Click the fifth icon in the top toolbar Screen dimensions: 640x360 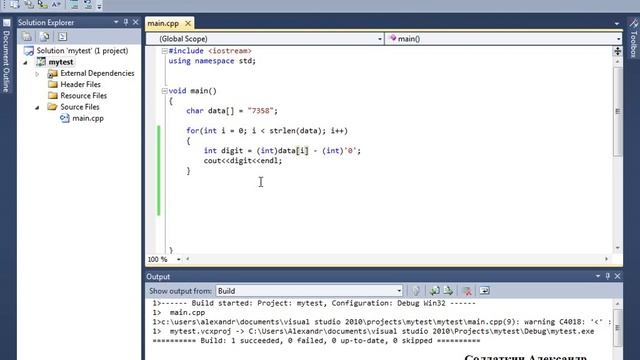click(x=74, y=4)
